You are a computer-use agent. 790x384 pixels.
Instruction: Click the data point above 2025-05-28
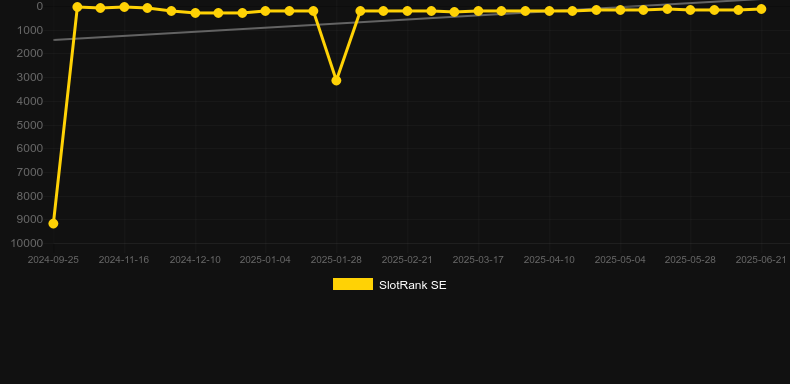click(x=690, y=10)
